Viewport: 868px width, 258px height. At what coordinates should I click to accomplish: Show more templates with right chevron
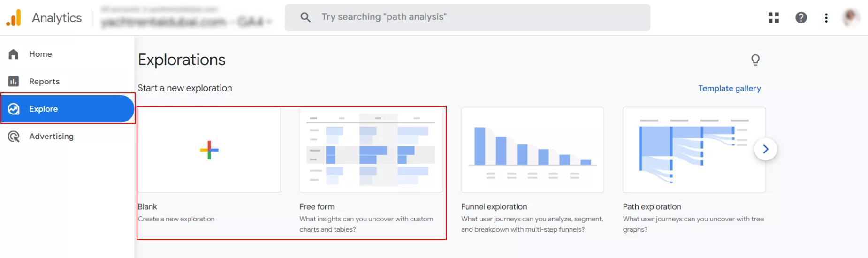click(766, 149)
